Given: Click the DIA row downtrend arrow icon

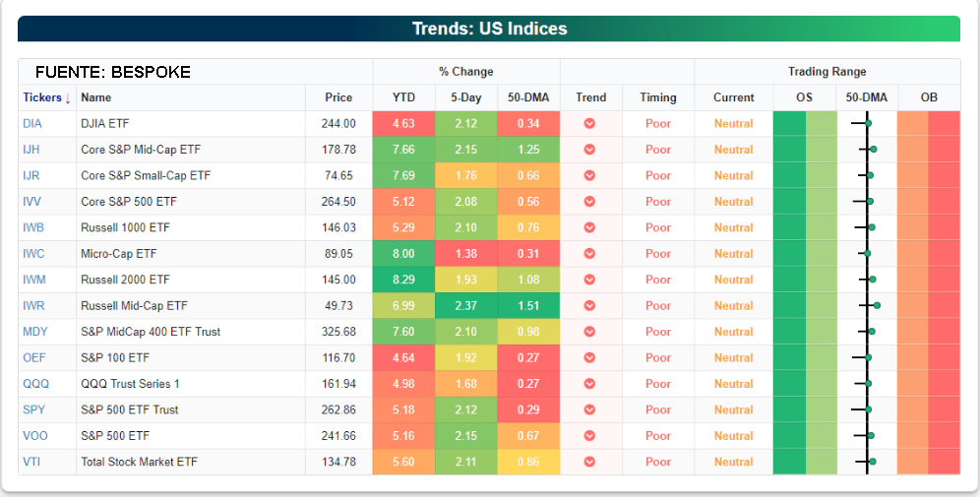Looking at the screenshot, I should tap(590, 124).
